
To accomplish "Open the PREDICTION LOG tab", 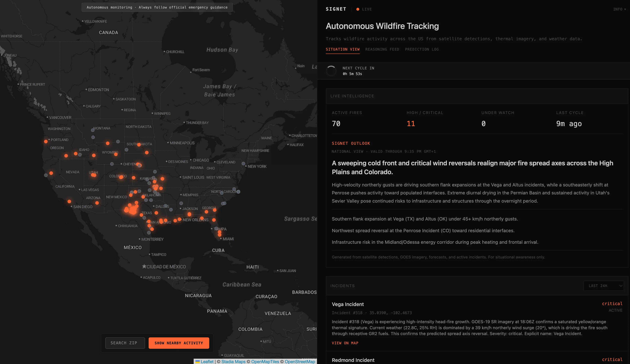I will click(x=422, y=49).
